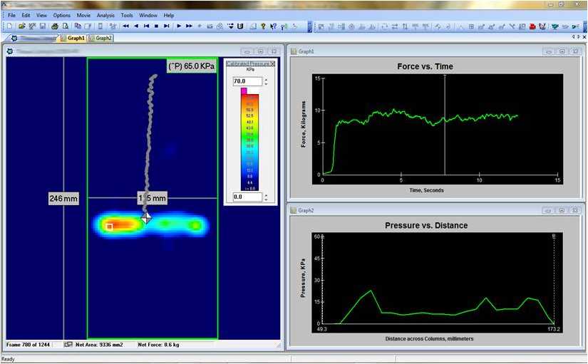588x364 pixels.
Task: Open the Movie menu
Action: (83, 15)
